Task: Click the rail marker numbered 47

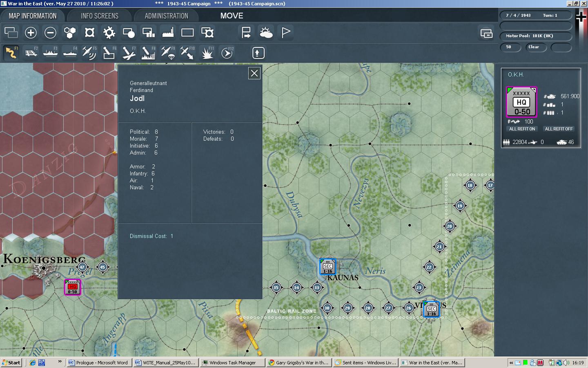Action: 82,267
